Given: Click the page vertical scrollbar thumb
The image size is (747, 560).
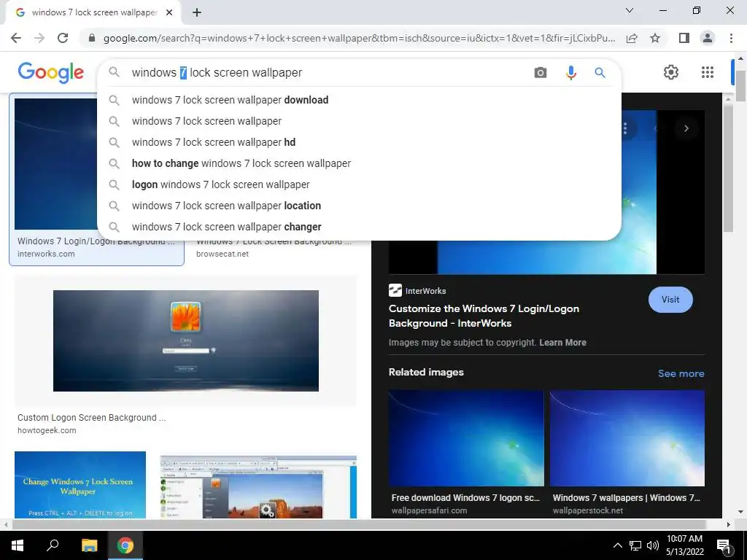Looking at the screenshot, I should pyautogui.click(x=740, y=86).
